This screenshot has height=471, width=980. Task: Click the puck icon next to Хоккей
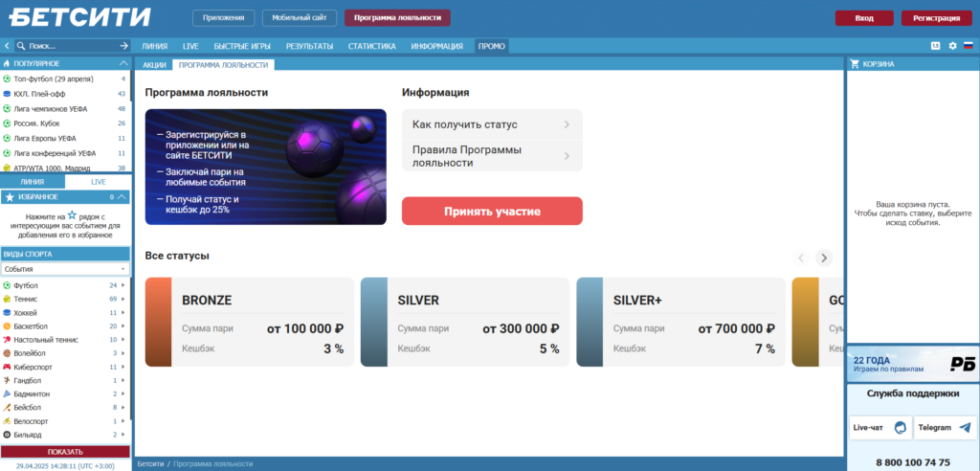[x=7, y=313]
